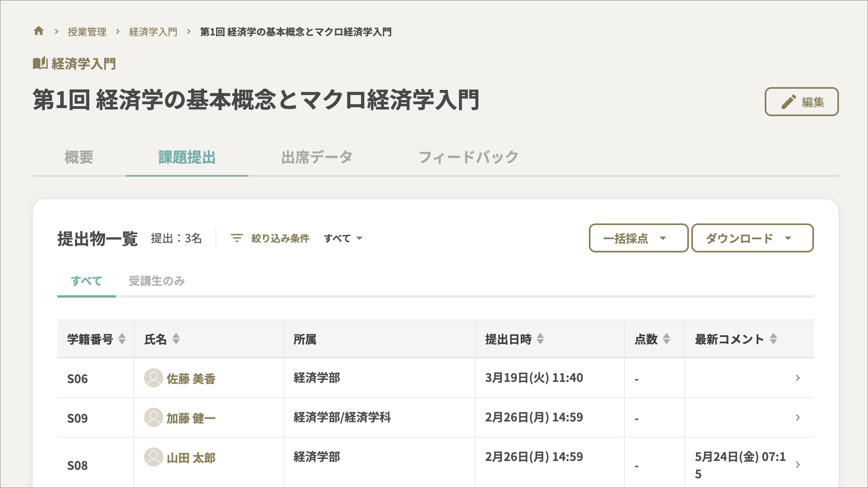The image size is (868, 488).
Task: Click avatar of 佐藤 美香
Action: 154,378
